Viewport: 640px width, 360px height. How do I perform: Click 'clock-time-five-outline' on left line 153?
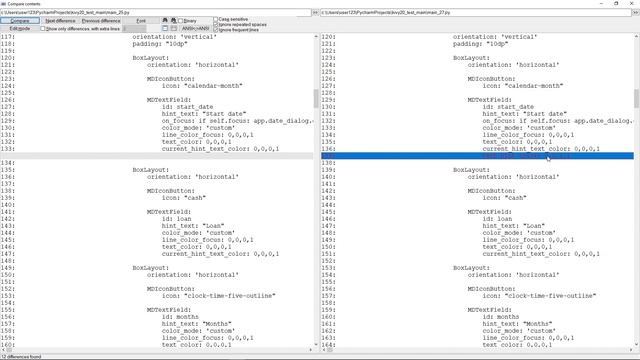click(230, 296)
